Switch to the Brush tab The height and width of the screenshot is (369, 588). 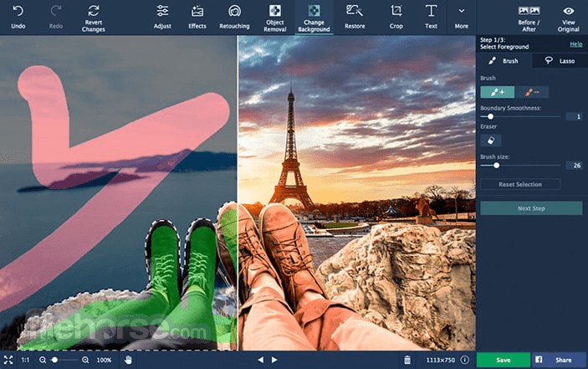(504, 61)
